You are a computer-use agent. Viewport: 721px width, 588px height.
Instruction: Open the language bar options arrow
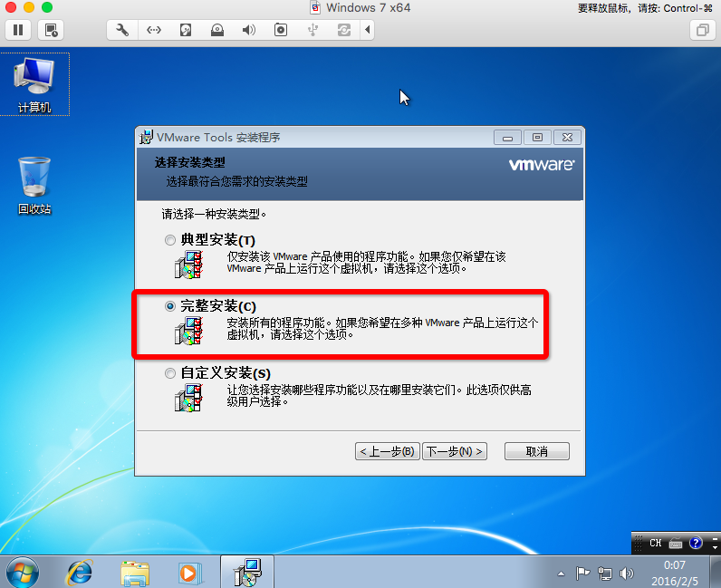[x=715, y=547]
